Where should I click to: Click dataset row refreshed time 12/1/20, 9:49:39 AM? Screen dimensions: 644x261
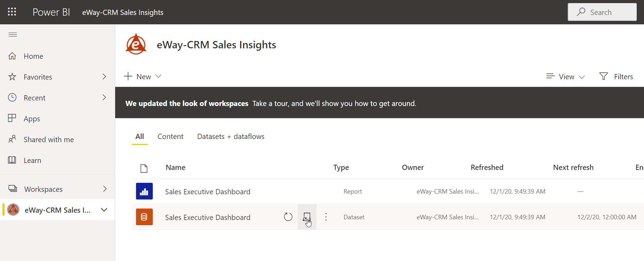pyautogui.click(x=518, y=217)
